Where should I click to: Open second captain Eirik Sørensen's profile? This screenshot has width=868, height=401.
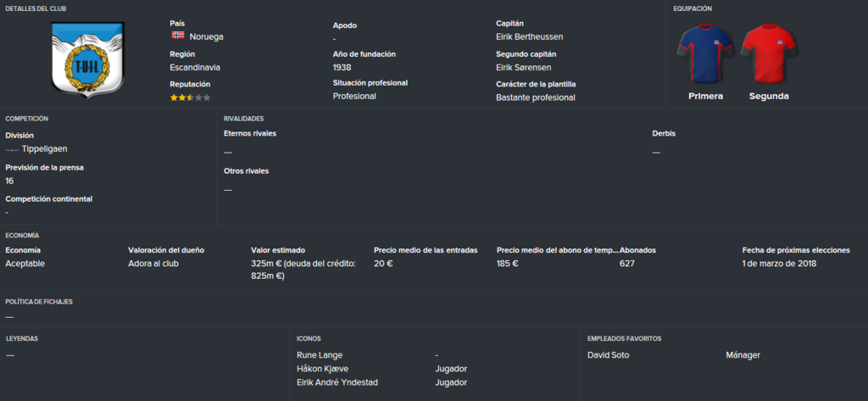tap(524, 67)
